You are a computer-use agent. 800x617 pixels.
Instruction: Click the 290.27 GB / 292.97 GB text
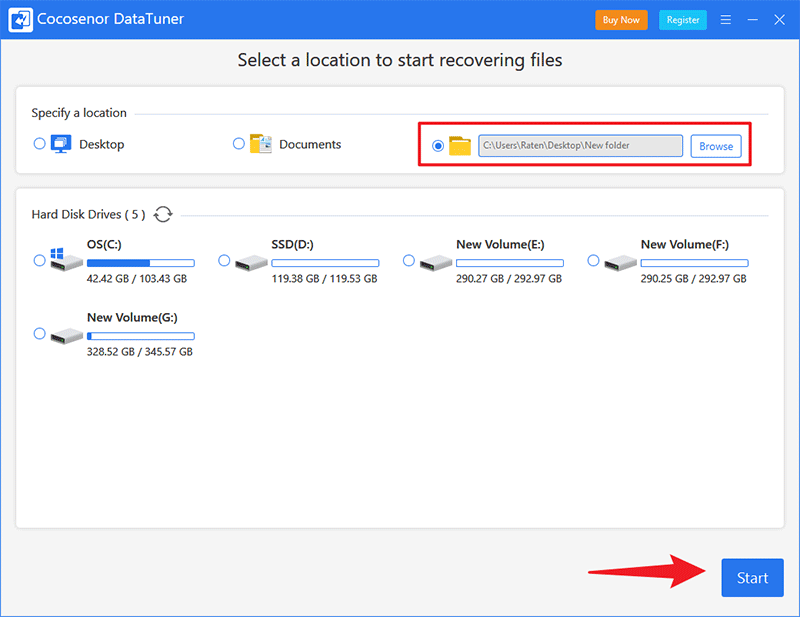(x=509, y=279)
